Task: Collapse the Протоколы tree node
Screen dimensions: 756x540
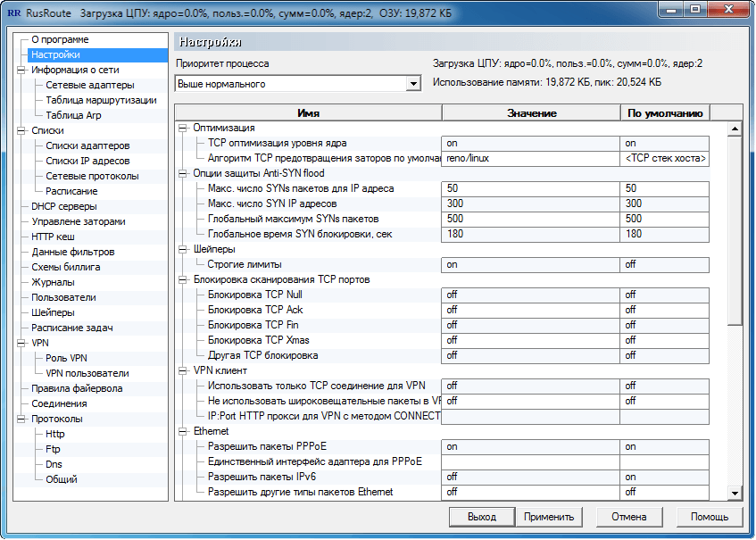Action: coord(21,419)
